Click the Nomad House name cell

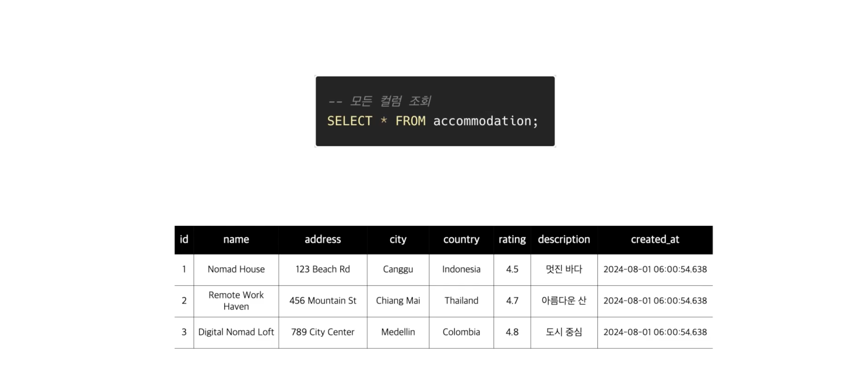pos(236,269)
